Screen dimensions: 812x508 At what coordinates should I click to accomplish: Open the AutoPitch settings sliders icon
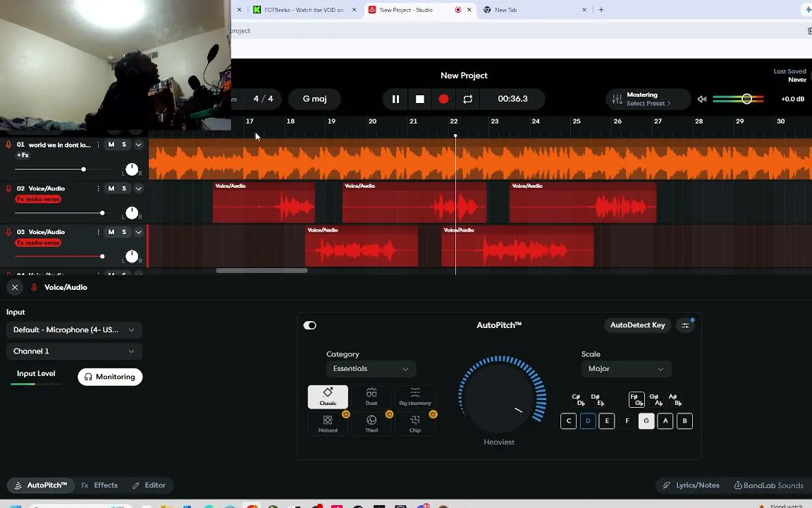click(x=685, y=325)
